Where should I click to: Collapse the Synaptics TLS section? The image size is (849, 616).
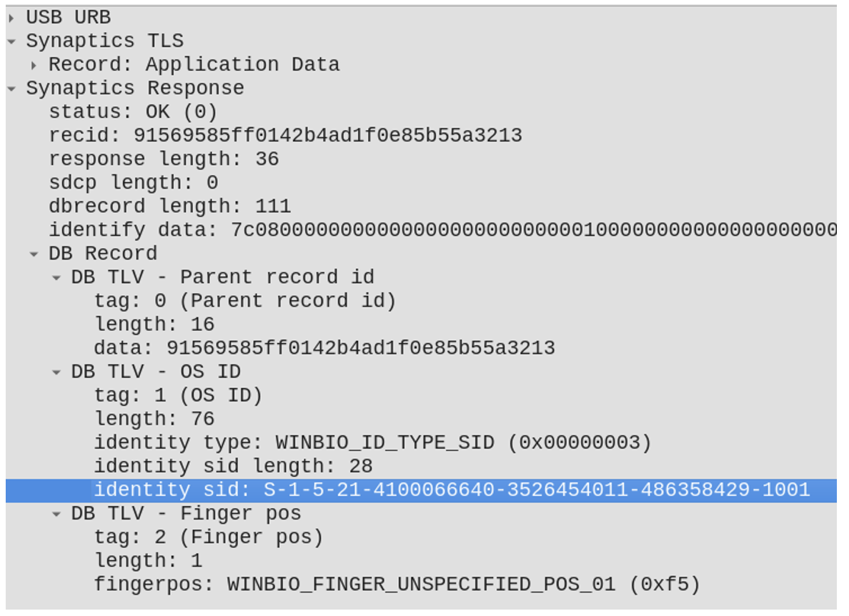coord(11,41)
